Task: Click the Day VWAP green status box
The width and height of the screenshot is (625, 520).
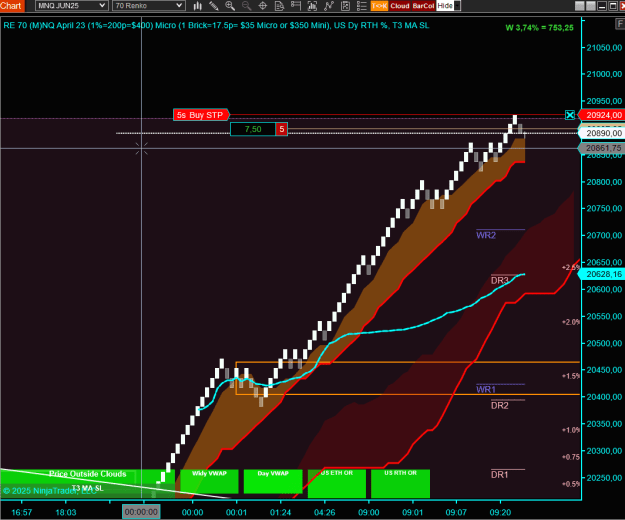Action: [273, 481]
